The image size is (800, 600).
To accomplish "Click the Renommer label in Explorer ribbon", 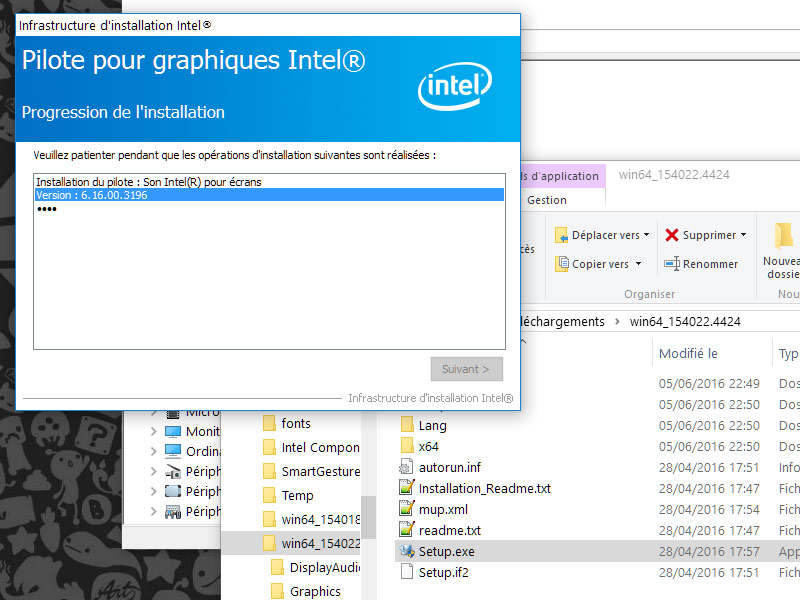I will point(710,264).
